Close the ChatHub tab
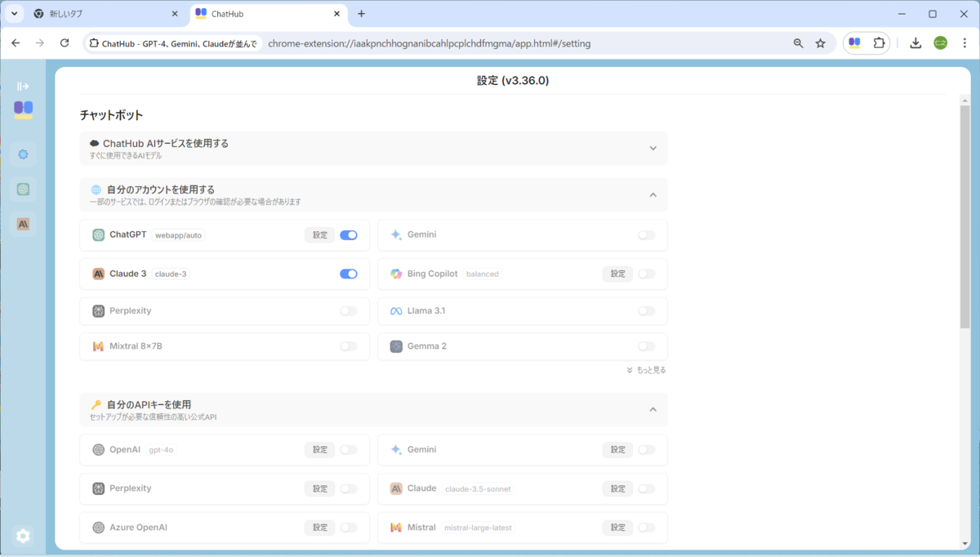Image resolution: width=980 pixels, height=557 pixels. (x=336, y=14)
